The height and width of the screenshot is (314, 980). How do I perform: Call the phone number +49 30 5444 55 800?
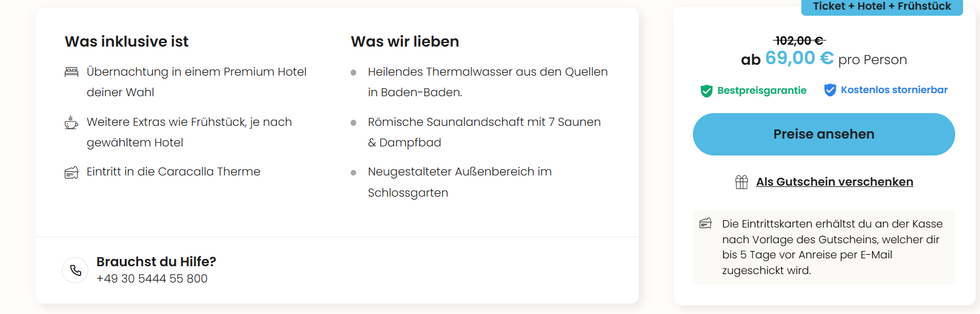click(152, 279)
